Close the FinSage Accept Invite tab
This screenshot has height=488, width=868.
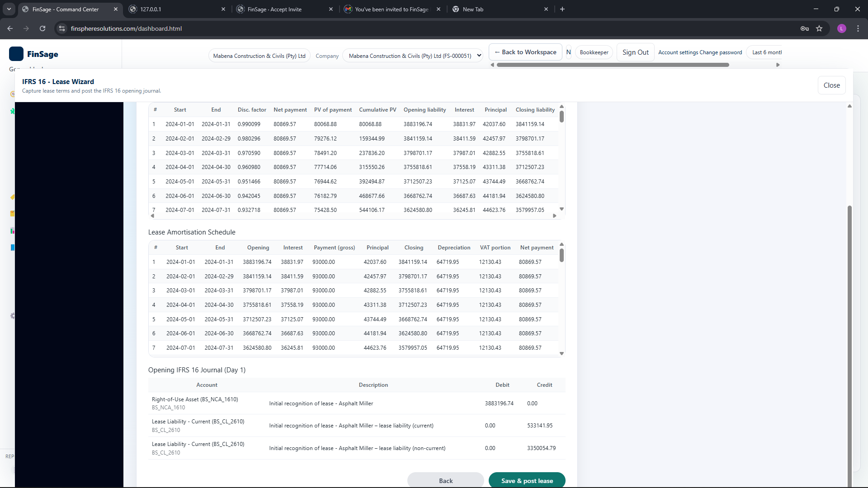(x=331, y=9)
